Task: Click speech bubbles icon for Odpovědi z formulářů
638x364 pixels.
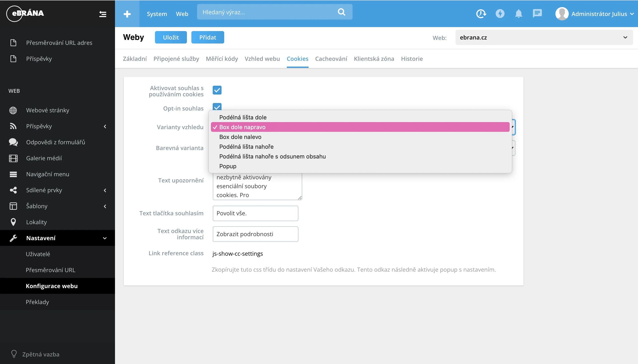Action: pos(13,142)
